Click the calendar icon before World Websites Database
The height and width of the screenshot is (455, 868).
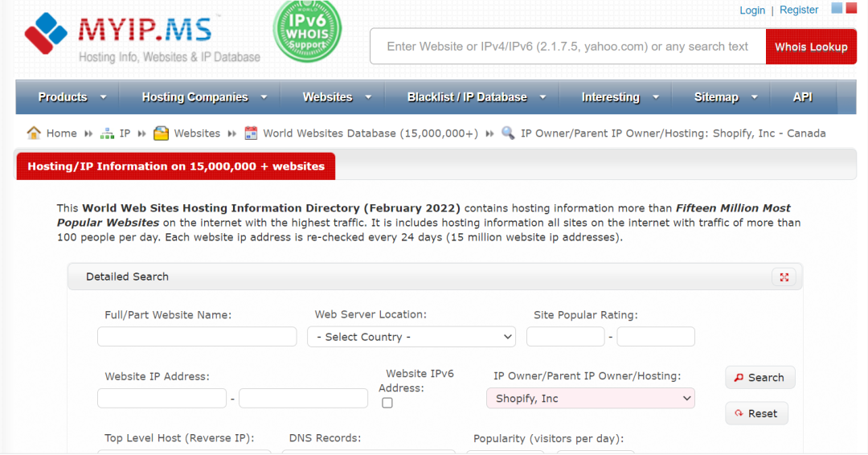click(x=251, y=133)
